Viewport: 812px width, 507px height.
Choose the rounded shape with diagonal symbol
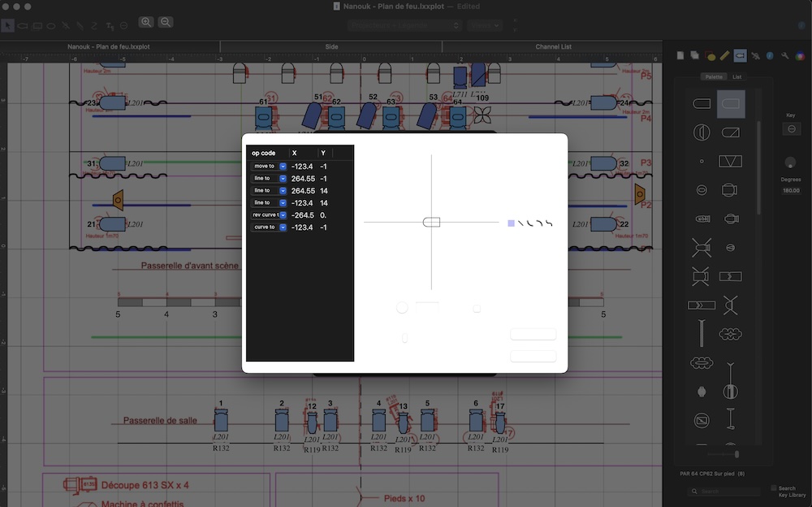click(x=730, y=132)
